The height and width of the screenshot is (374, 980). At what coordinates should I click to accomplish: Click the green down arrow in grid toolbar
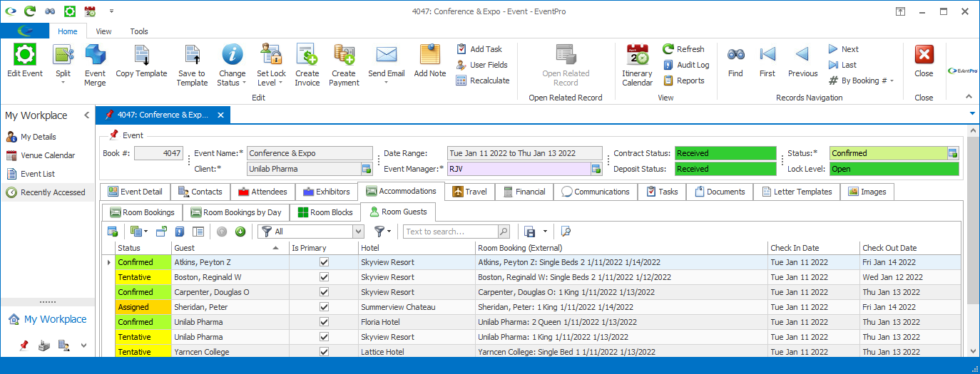(x=240, y=232)
